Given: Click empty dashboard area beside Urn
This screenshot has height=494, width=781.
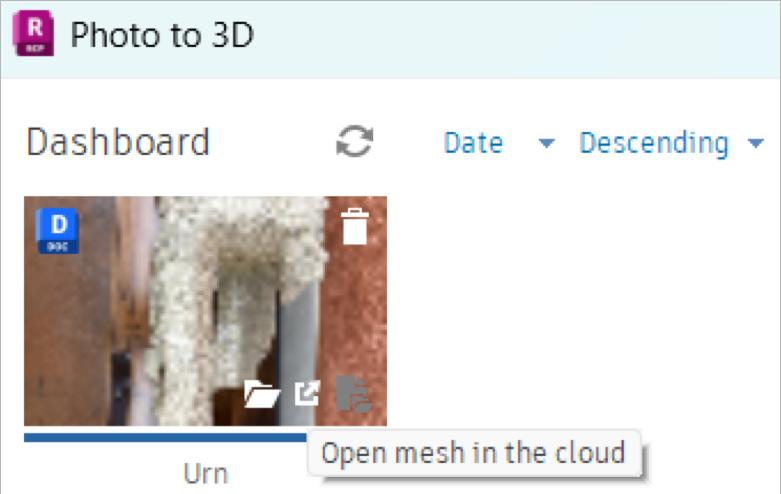Looking at the screenshot, I should 583,309.
